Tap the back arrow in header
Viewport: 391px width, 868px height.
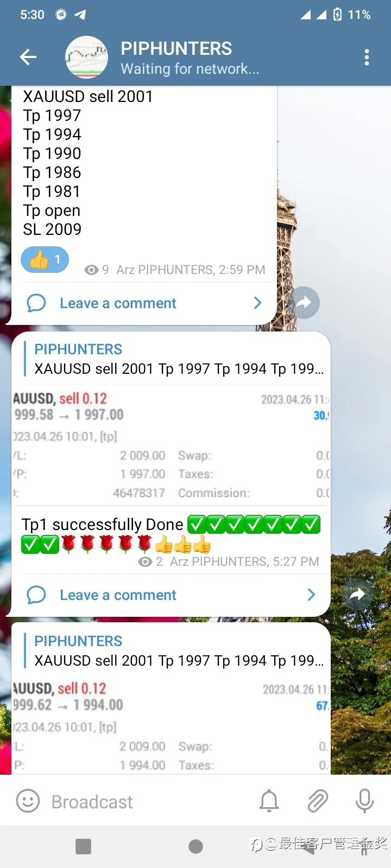pyautogui.click(x=28, y=57)
